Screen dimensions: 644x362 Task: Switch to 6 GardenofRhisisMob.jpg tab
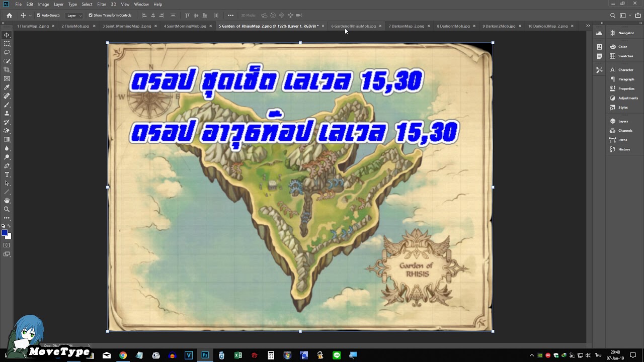click(x=353, y=26)
